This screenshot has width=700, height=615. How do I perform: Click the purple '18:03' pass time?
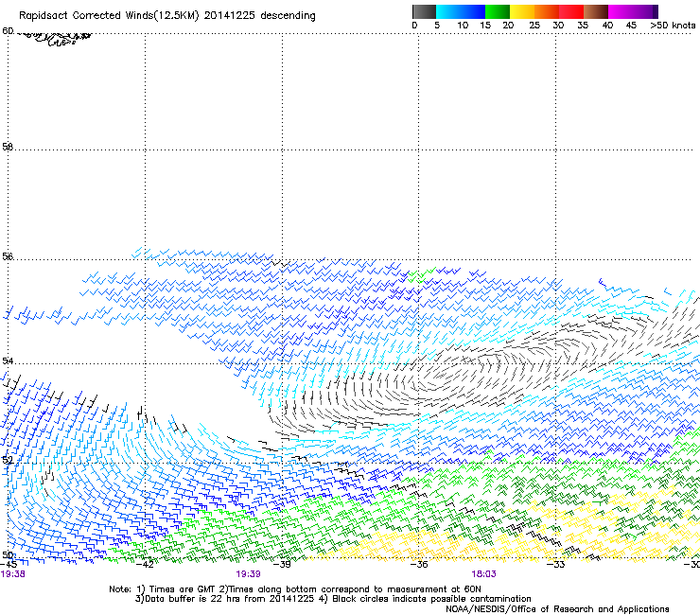pyautogui.click(x=484, y=574)
